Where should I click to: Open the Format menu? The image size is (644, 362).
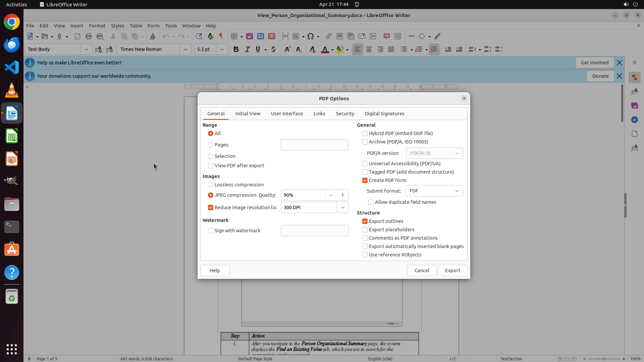click(97, 26)
